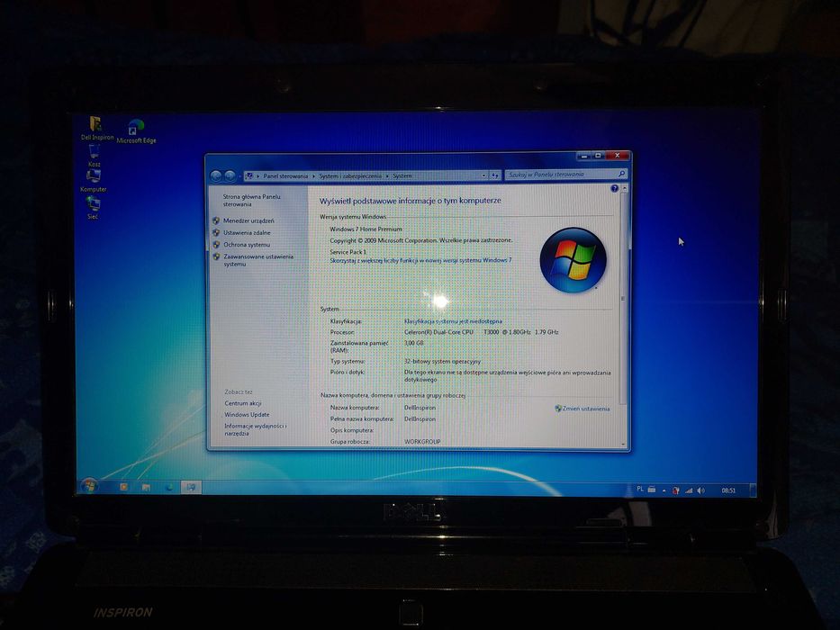Screen dimensions: 840x630
Task: Click the Service Pack 1 text
Action: pos(348,252)
